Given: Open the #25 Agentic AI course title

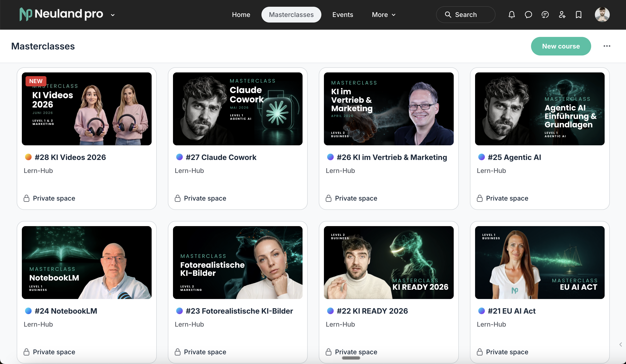Looking at the screenshot, I should point(514,157).
